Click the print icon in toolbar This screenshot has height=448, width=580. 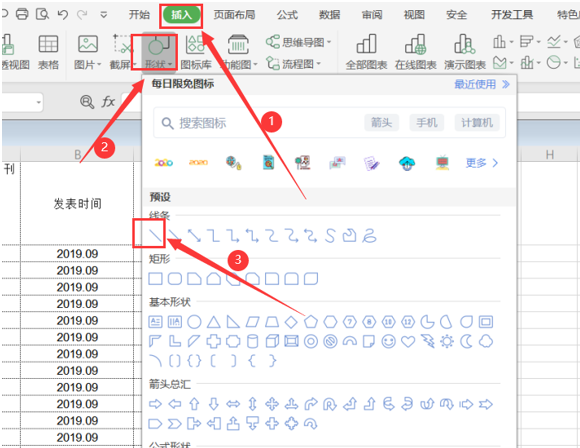point(22,14)
